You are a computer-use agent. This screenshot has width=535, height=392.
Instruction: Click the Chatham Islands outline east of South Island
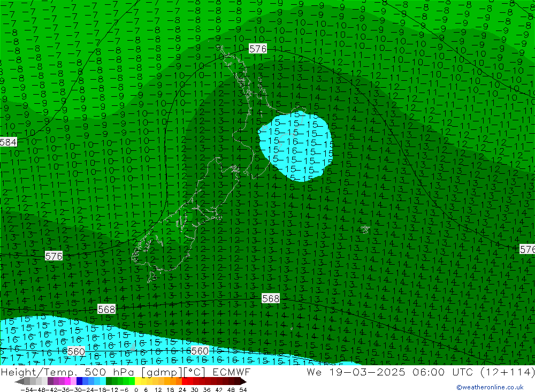(x=365, y=229)
